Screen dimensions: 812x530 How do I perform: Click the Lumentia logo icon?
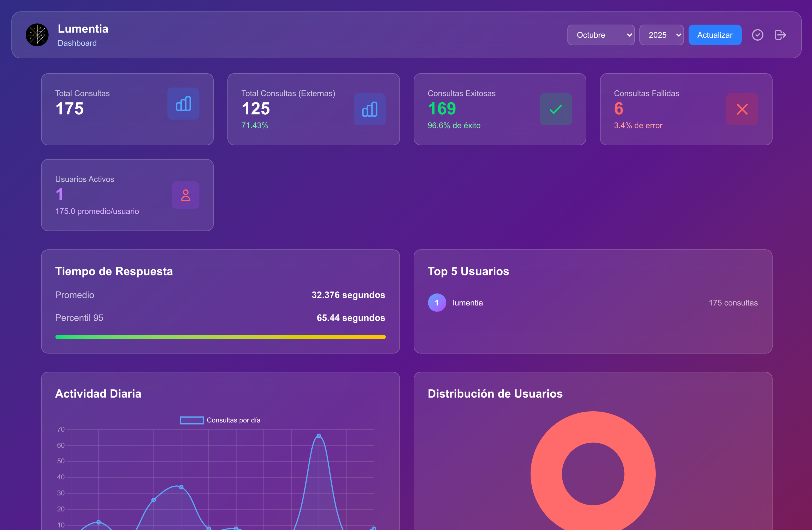37,35
